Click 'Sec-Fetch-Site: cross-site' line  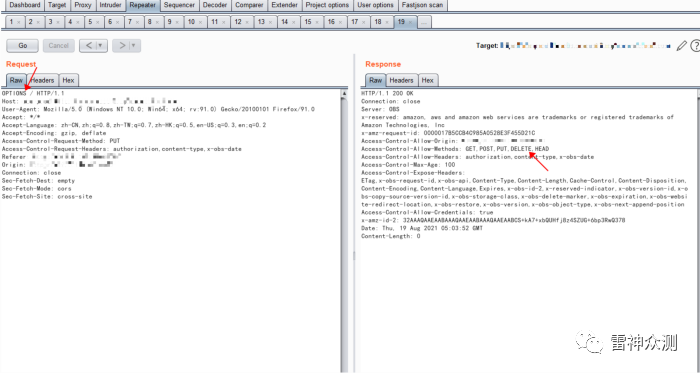47,197
